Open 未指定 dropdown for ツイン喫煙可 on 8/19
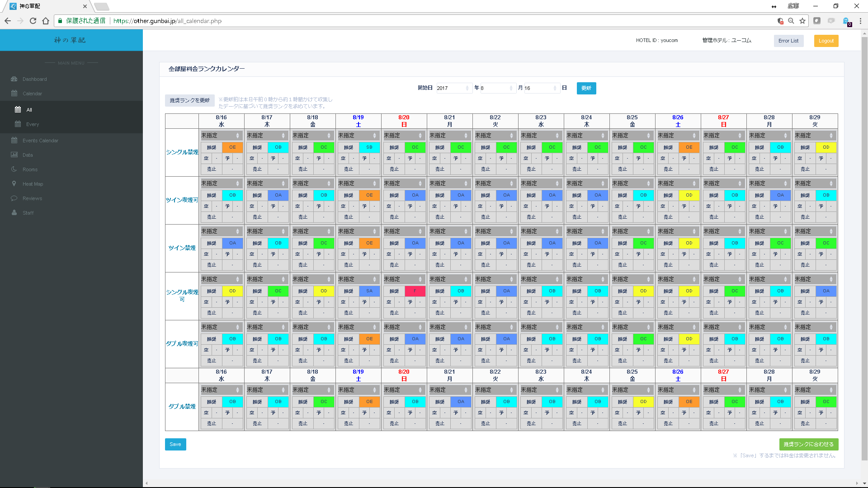Viewport: 868px width, 488px height. click(x=358, y=183)
